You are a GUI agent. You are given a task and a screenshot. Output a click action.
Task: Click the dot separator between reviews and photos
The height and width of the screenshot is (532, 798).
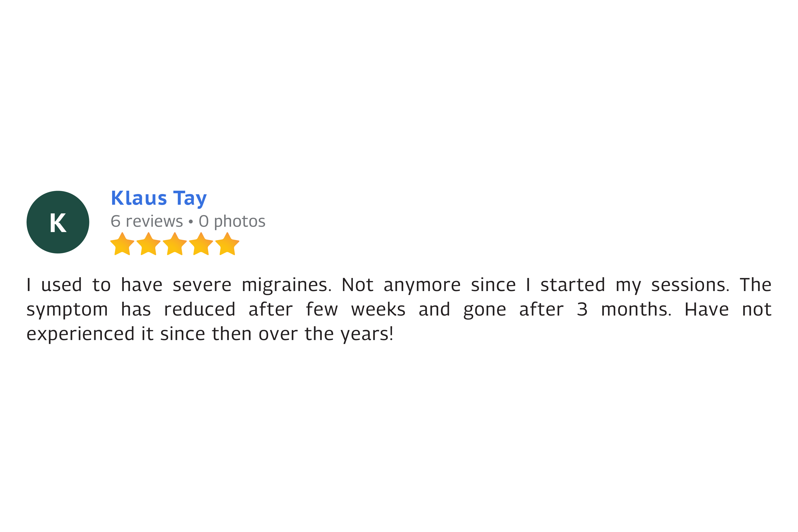pos(191,222)
